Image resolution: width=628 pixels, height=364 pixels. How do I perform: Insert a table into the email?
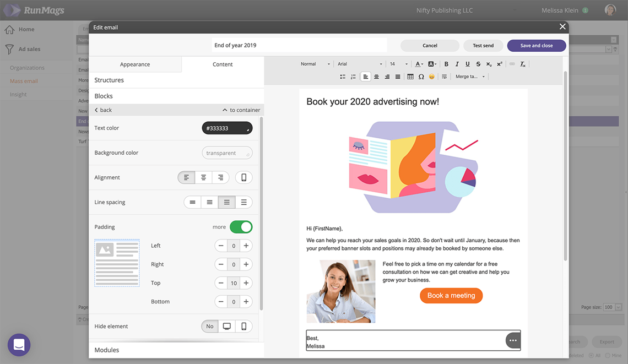point(410,77)
